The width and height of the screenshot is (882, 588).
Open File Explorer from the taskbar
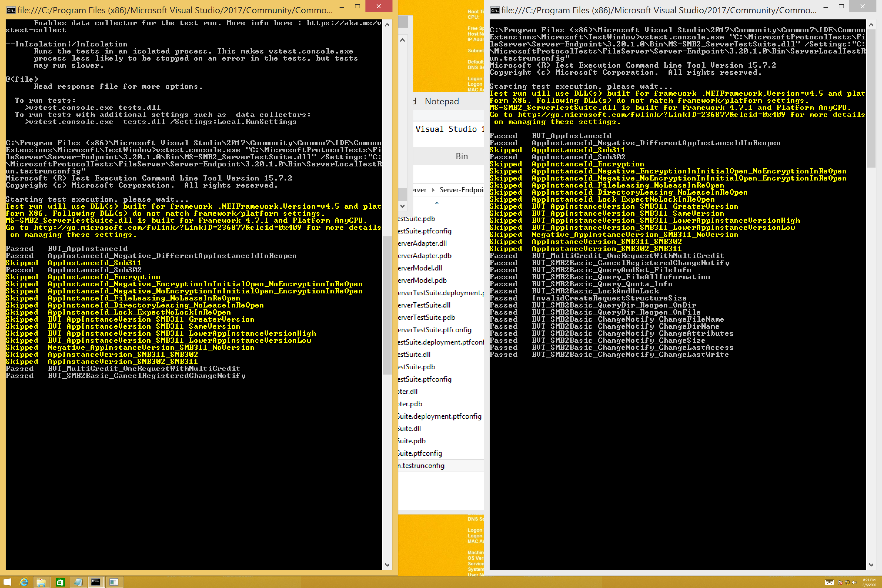(41, 582)
